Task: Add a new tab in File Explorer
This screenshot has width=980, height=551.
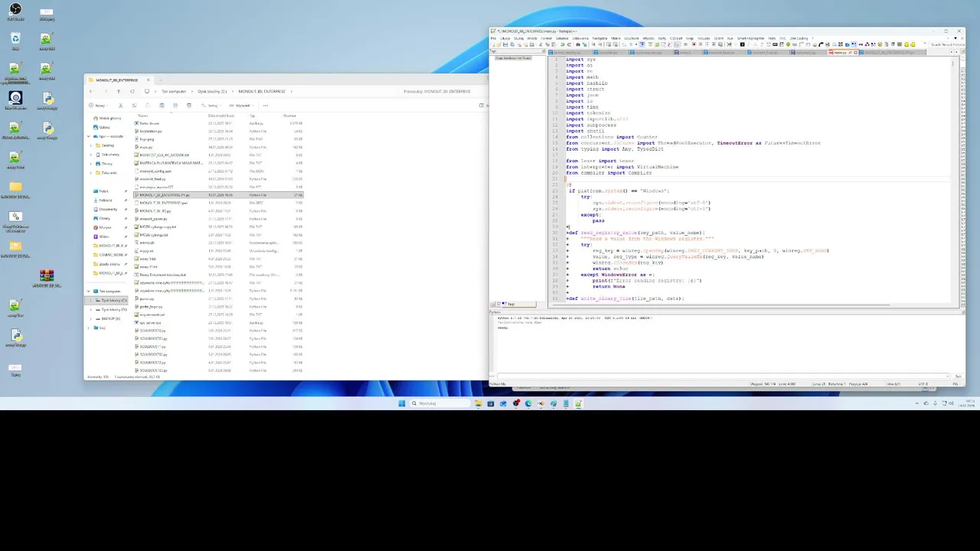Action: coord(161,80)
